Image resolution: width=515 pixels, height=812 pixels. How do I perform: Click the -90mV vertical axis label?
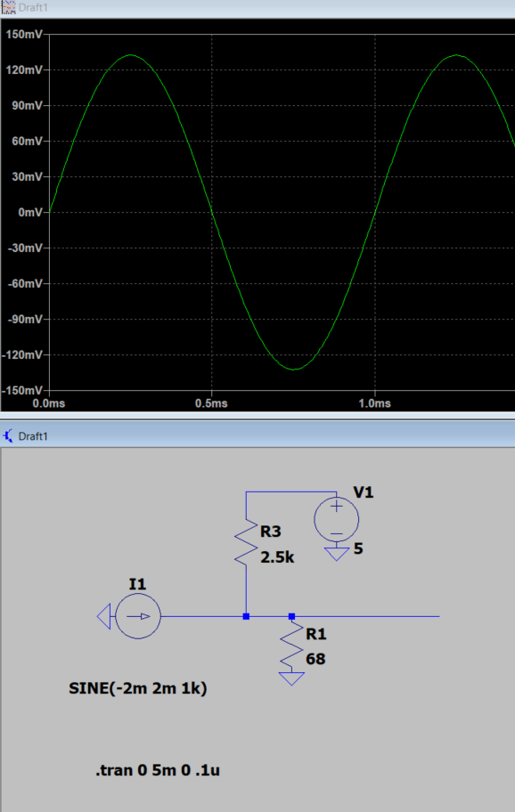25,320
